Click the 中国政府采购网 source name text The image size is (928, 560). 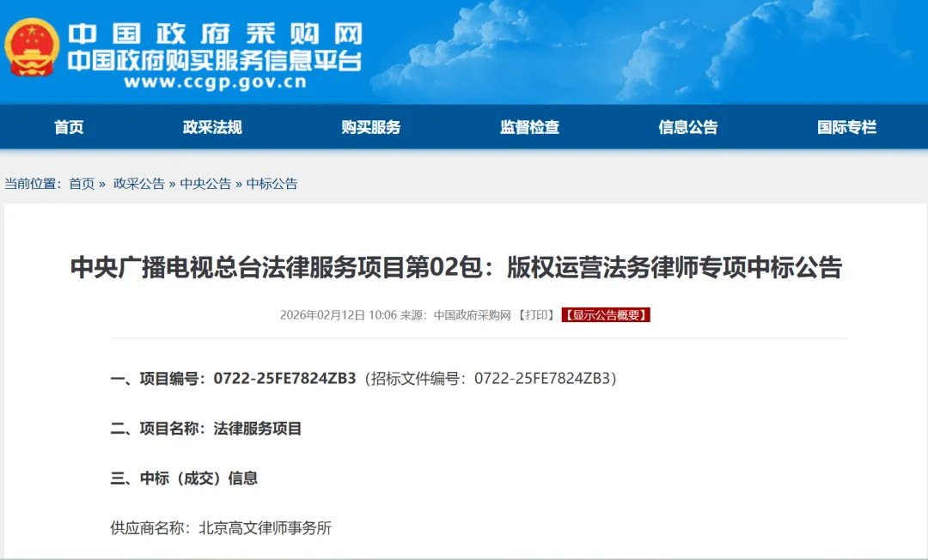pos(472,315)
